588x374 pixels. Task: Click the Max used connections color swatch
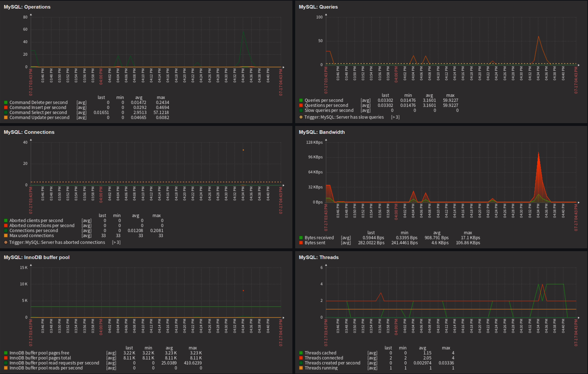pos(6,235)
